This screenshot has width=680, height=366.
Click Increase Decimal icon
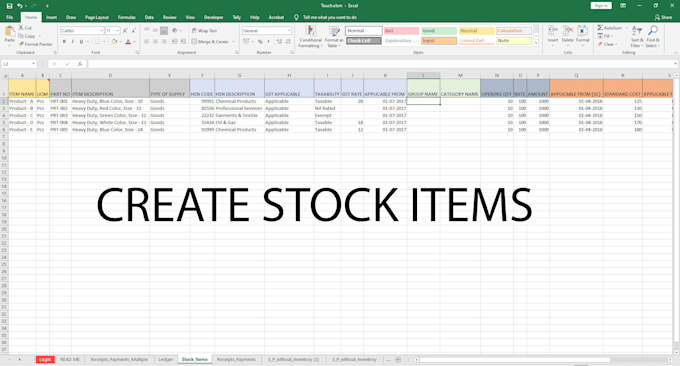click(x=279, y=42)
